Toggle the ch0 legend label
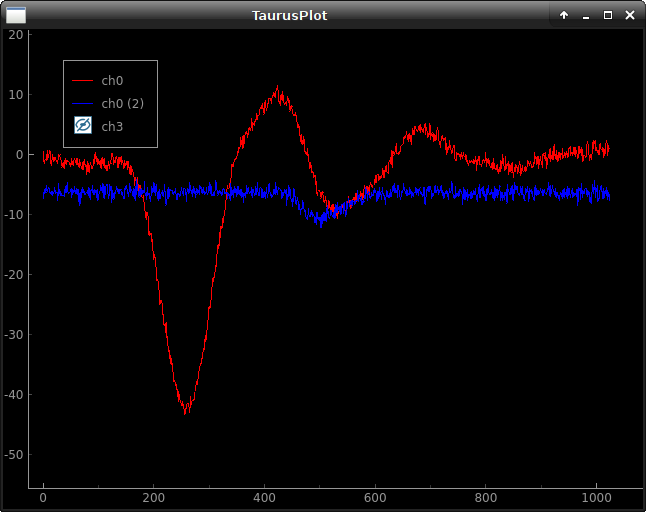The height and width of the screenshot is (512, 646). point(112,80)
